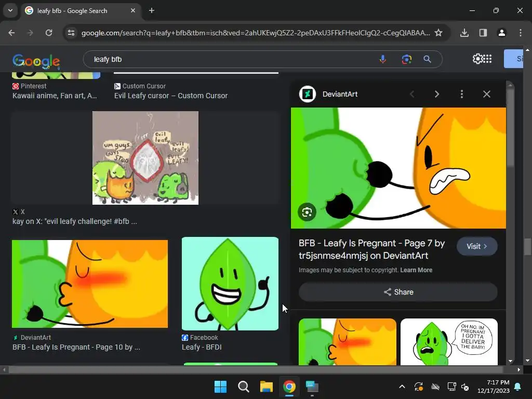Open Google quick settings gear

[x=478, y=59]
